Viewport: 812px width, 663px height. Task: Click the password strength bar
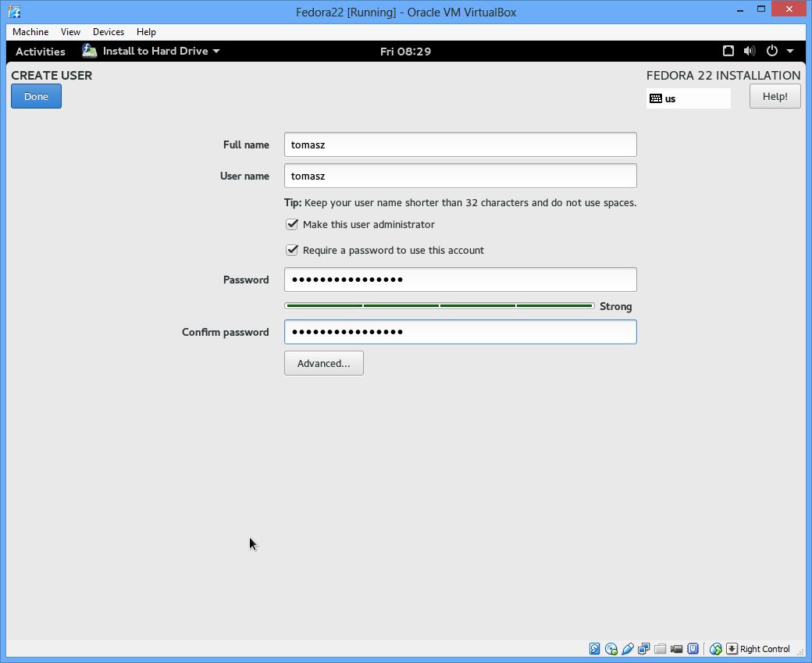tap(439, 305)
